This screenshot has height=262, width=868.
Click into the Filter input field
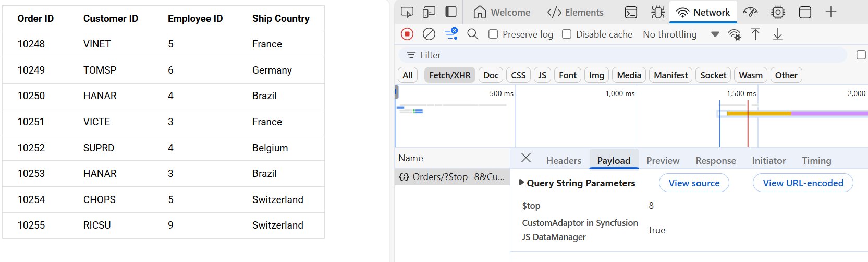(626, 55)
